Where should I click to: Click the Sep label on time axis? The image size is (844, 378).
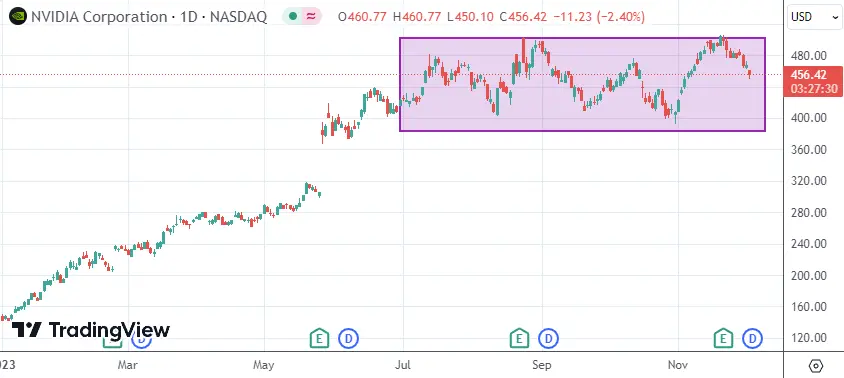coord(541,366)
